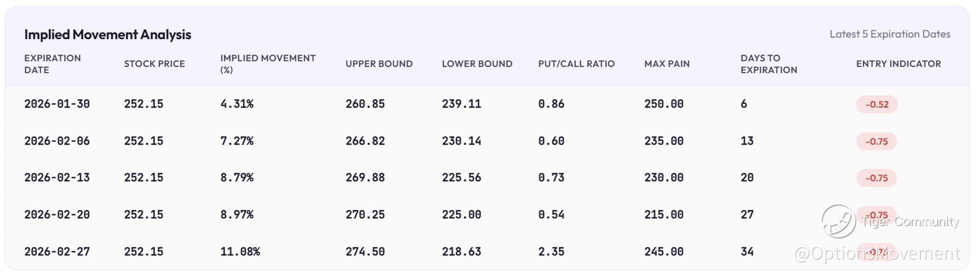Click the Implied Movement (%) column header
This screenshot has height=276, width=980.
coord(267,64)
